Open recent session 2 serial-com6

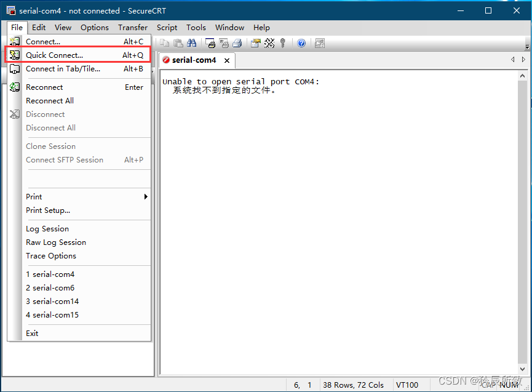pyautogui.click(x=79, y=288)
